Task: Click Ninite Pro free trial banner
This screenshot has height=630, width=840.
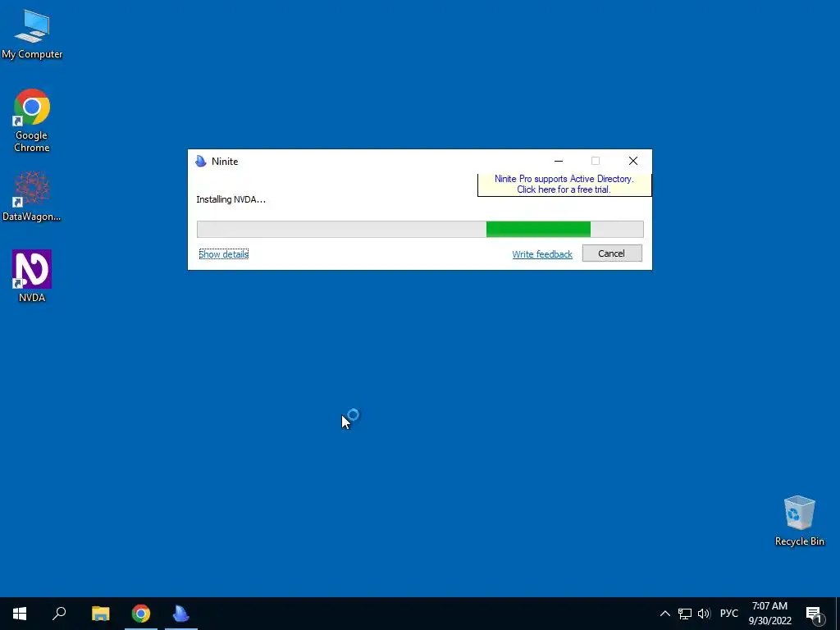Action: pyautogui.click(x=564, y=185)
